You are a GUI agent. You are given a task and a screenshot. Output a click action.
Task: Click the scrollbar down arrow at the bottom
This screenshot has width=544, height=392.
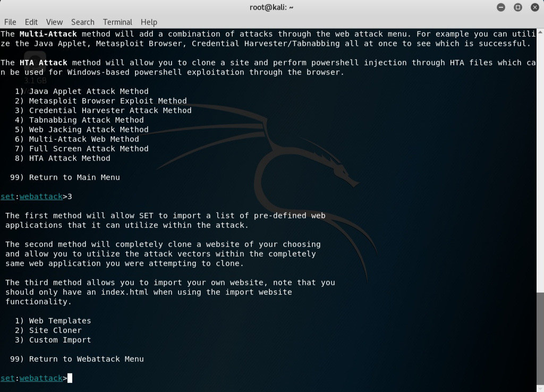(x=540, y=388)
